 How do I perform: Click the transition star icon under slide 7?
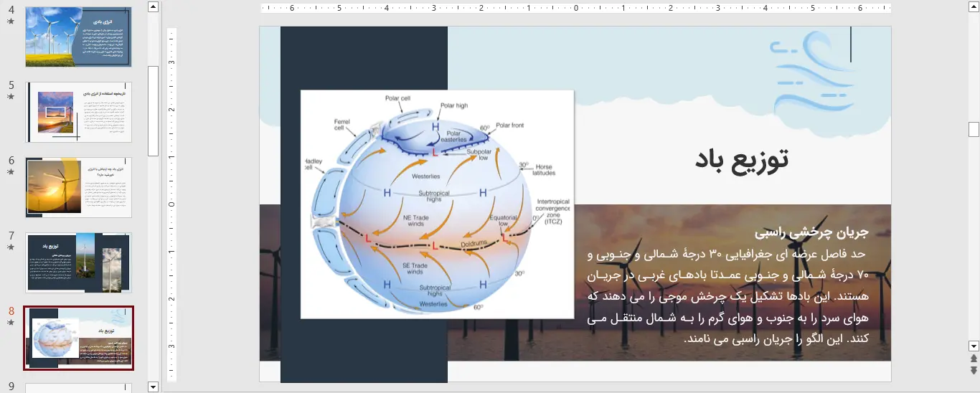[x=11, y=247]
